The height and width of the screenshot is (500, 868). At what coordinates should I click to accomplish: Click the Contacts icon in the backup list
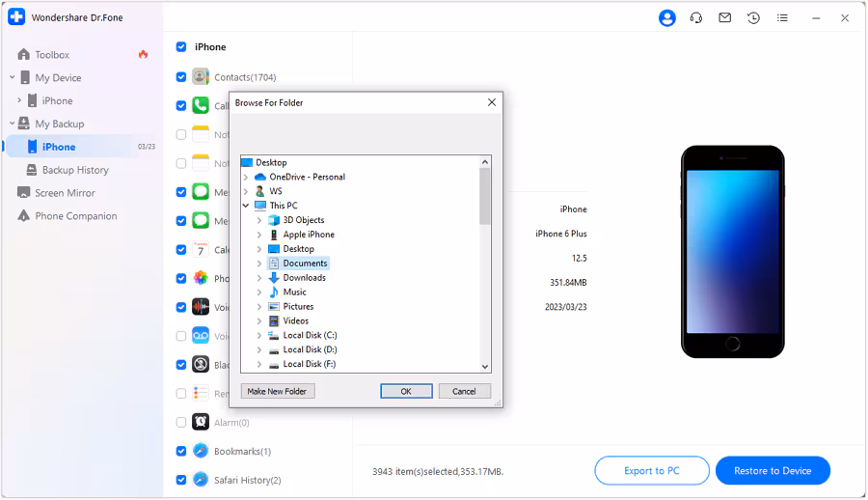201,76
